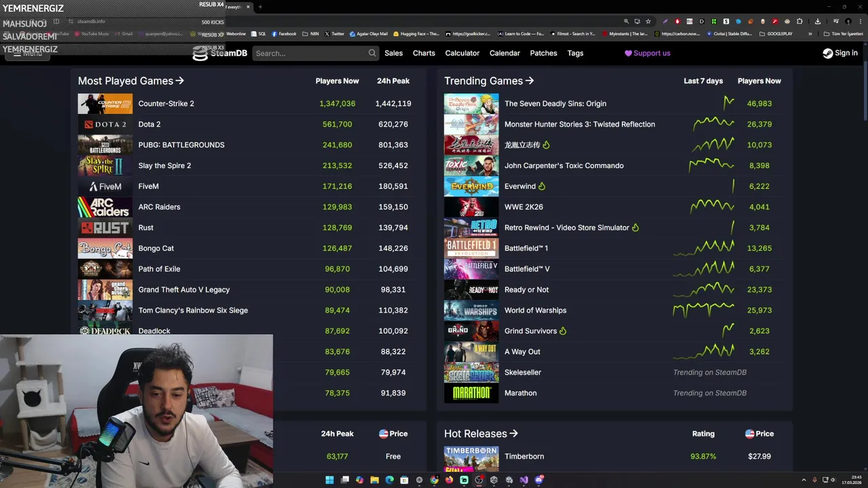Open Firefox from the taskbar

coord(449,480)
